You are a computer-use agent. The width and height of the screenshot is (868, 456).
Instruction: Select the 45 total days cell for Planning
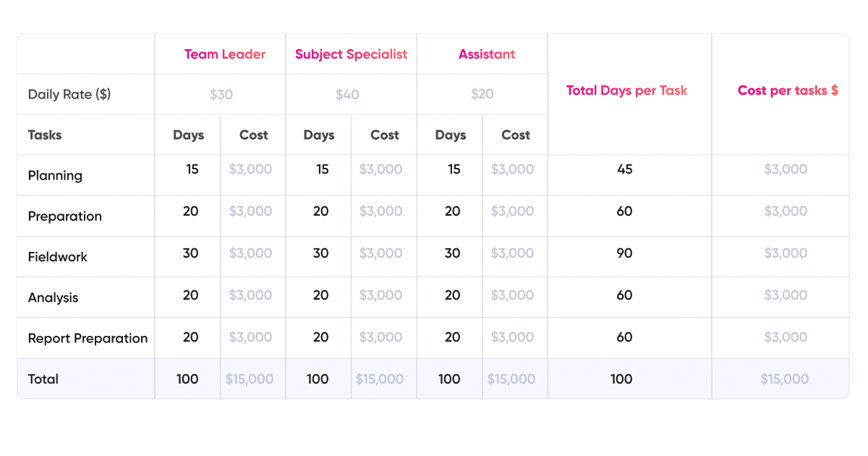(x=625, y=169)
